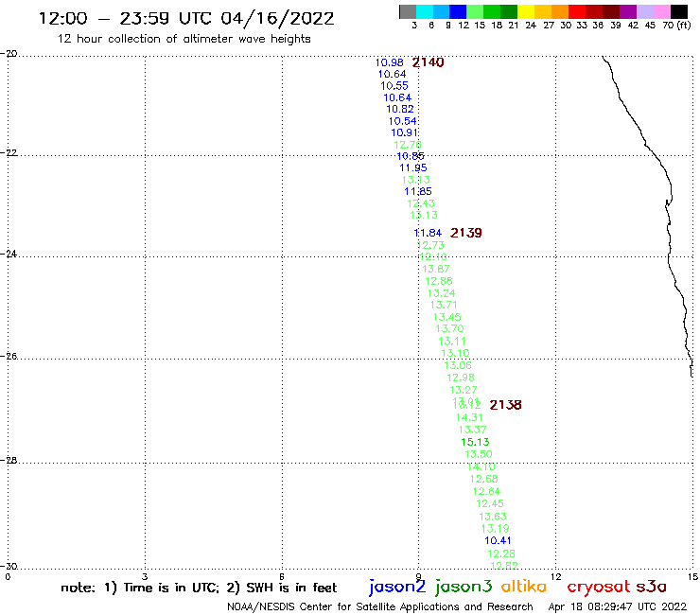Select the wave height value 13.37

pyautogui.click(x=472, y=430)
